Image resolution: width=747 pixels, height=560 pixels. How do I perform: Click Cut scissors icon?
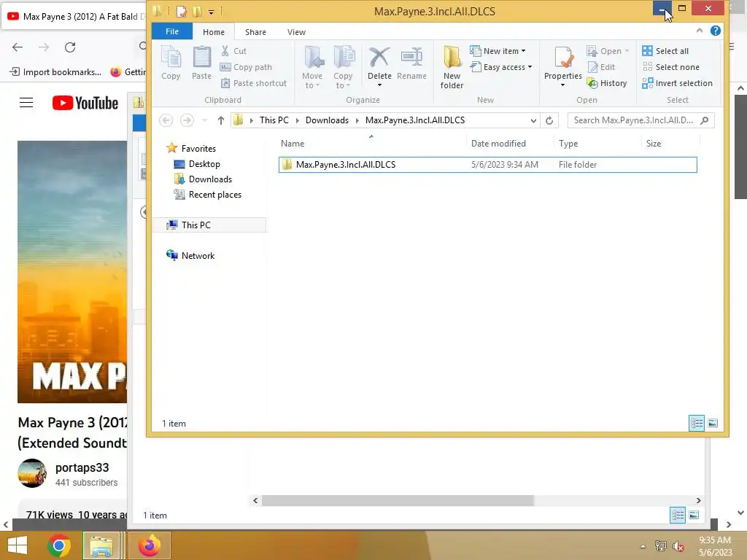click(x=225, y=51)
